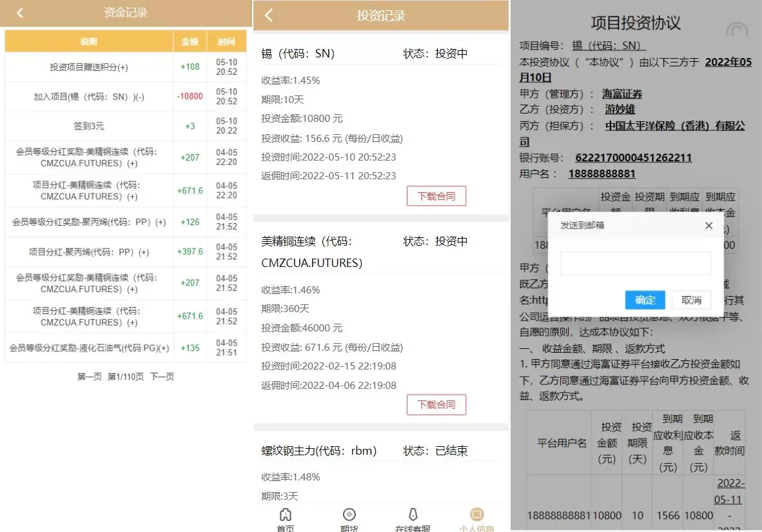Click 下载合同 under 美精铜连续 investment
The height and width of the screenshot is (532, 762).
coord(436,404)
